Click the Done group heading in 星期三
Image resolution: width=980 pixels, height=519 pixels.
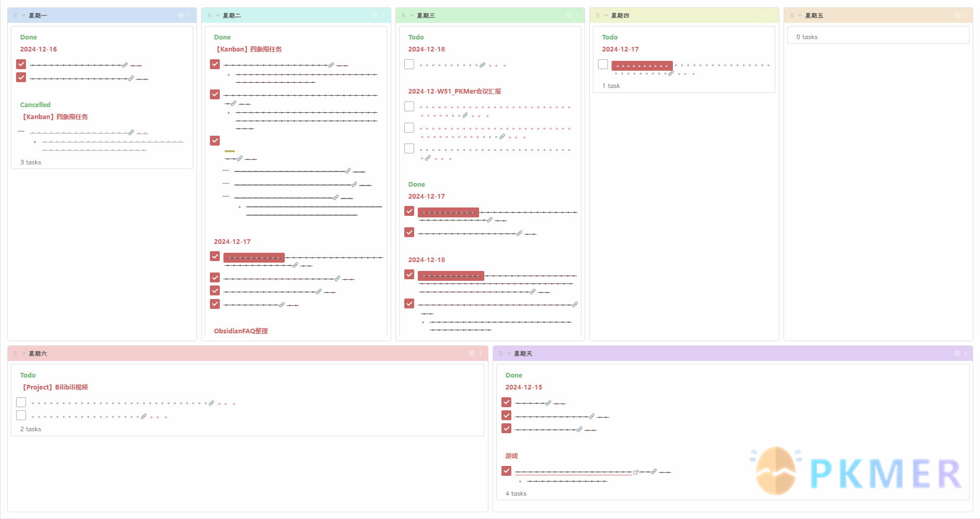[x=416, y=185]
